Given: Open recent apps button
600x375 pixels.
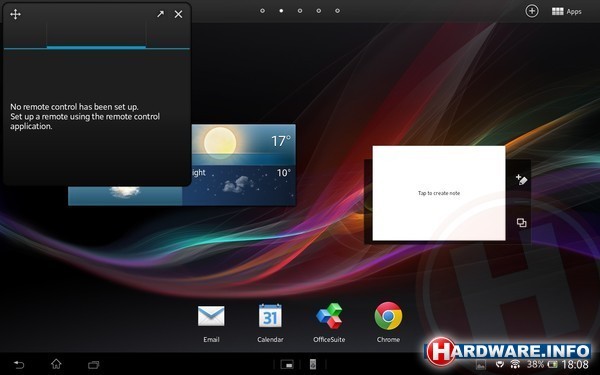Looking at the screenshot, I should [93, 365].
